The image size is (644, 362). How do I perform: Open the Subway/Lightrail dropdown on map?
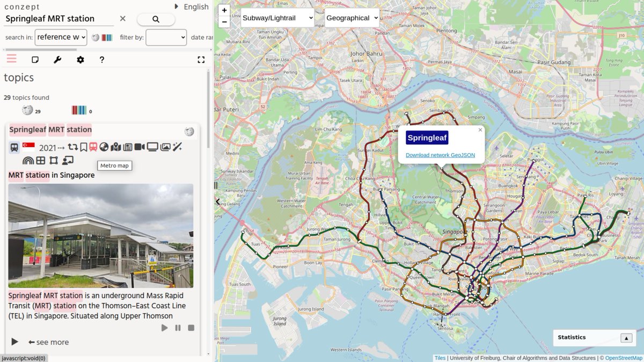click(277, 18)
